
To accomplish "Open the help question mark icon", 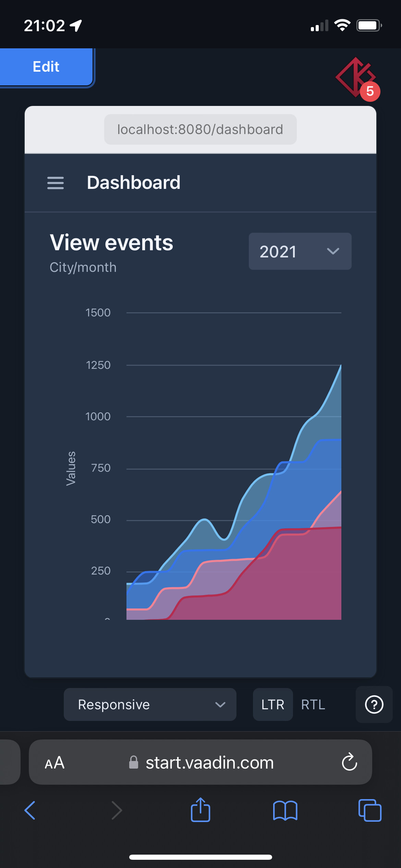I will click(x=374, y=704).
